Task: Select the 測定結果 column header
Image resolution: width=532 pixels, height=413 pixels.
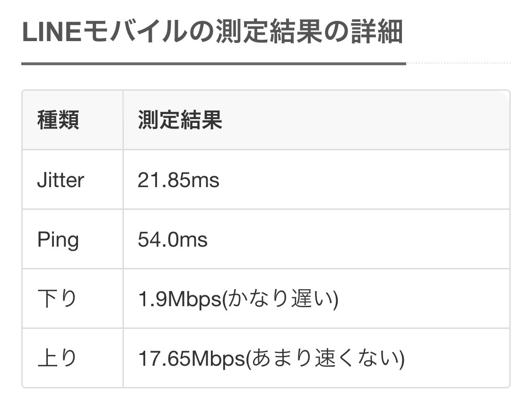Action: click(x=180, y=120)
